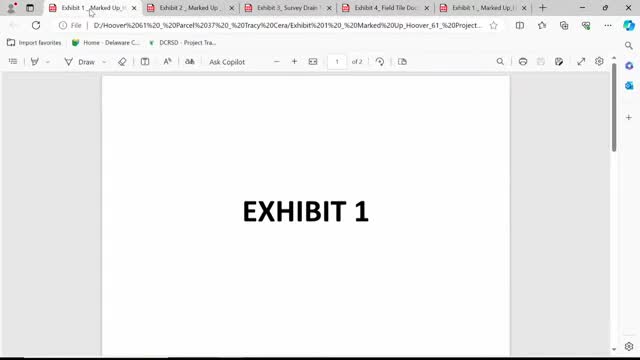Viewport: 640px width, 360px height.
Task: Zoom in with the plus button
Action: click(x=294, y=62)
